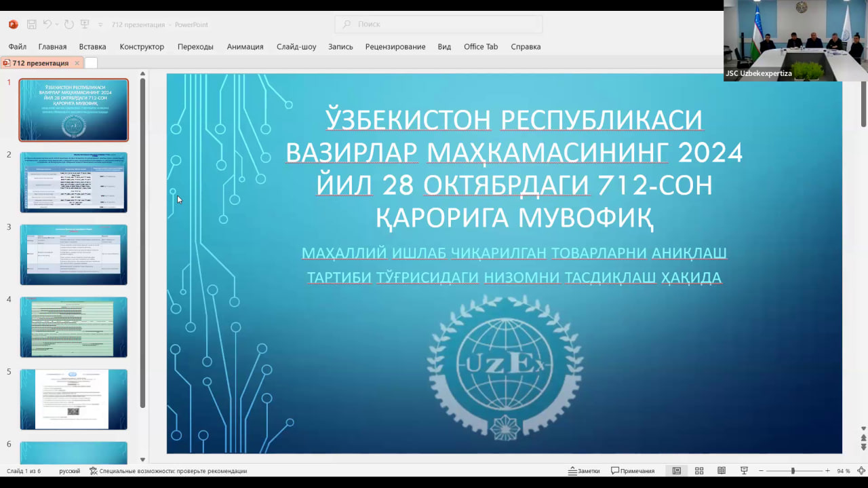Open the undo history dropdown arrow
Viewport: 868px width, 488px height.
(57, 24)
